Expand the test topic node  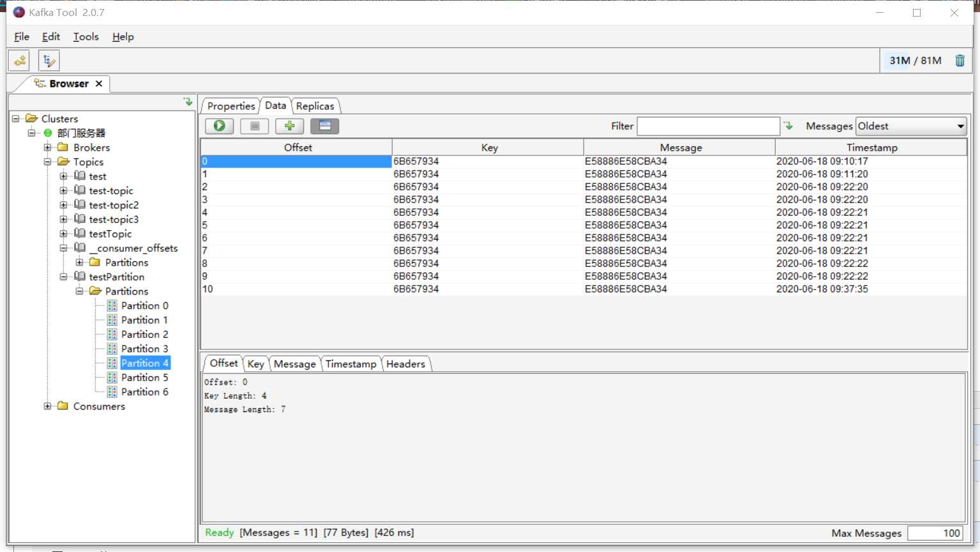(x=63, y=176)
